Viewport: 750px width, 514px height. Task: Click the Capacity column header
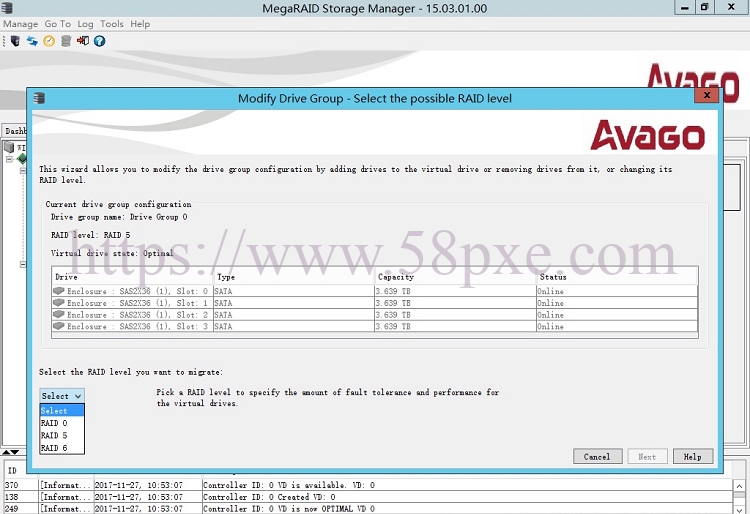pos(455,277)
